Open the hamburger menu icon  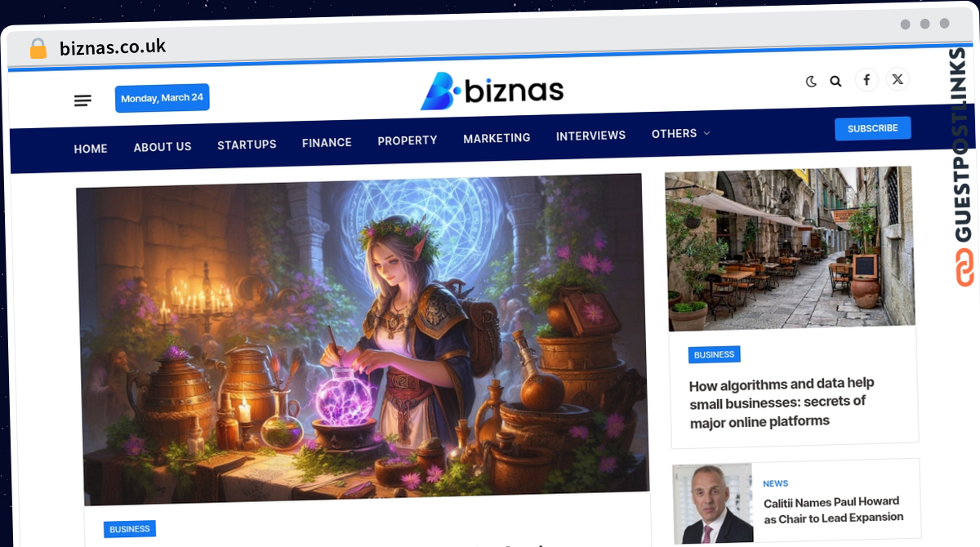click(x=82, y=101)
